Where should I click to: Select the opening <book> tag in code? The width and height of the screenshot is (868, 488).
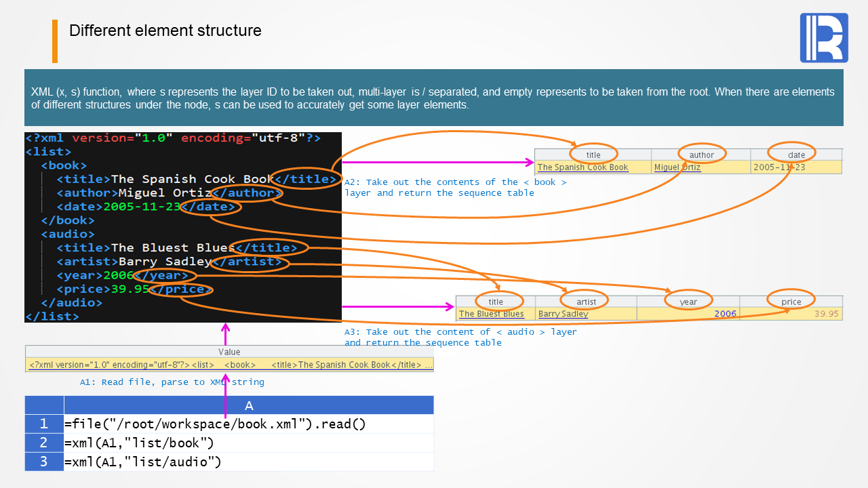64,165
